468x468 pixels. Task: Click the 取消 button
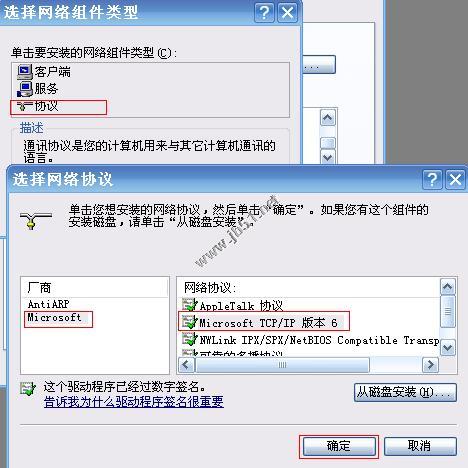pos(420,446)
